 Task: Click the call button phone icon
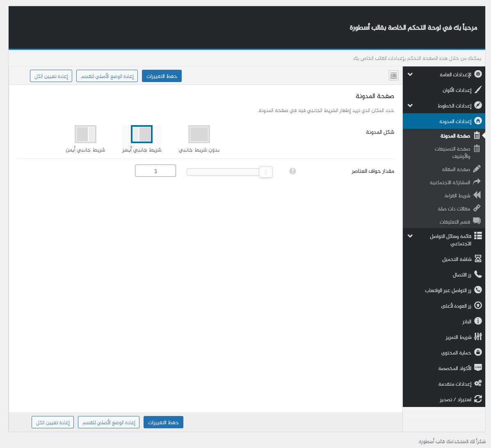[478, 274]
